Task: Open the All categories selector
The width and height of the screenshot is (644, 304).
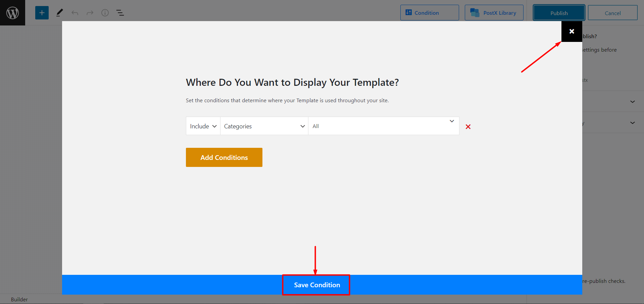Action: [383, 126]
